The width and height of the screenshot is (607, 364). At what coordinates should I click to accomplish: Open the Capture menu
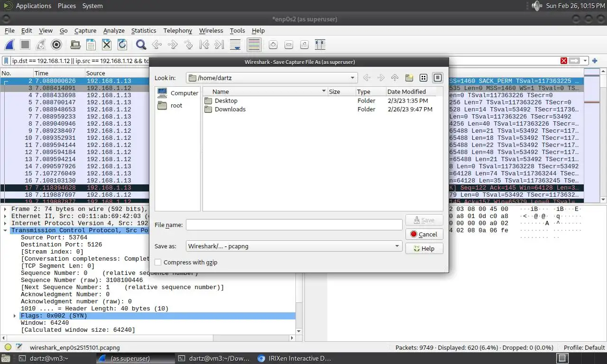(85, 30)
